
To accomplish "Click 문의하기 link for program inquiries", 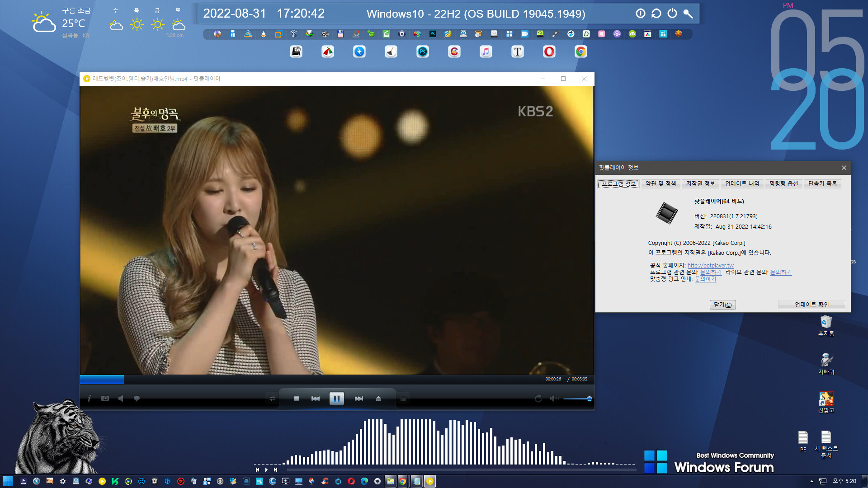I will click(x=711, y=272).
